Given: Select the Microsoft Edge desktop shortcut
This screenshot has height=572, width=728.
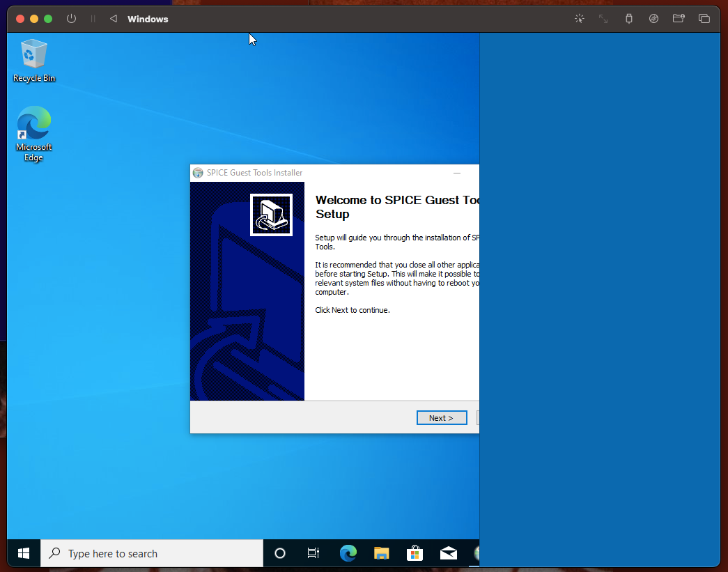Looking at the screenshot, I should tap(34, 134).
